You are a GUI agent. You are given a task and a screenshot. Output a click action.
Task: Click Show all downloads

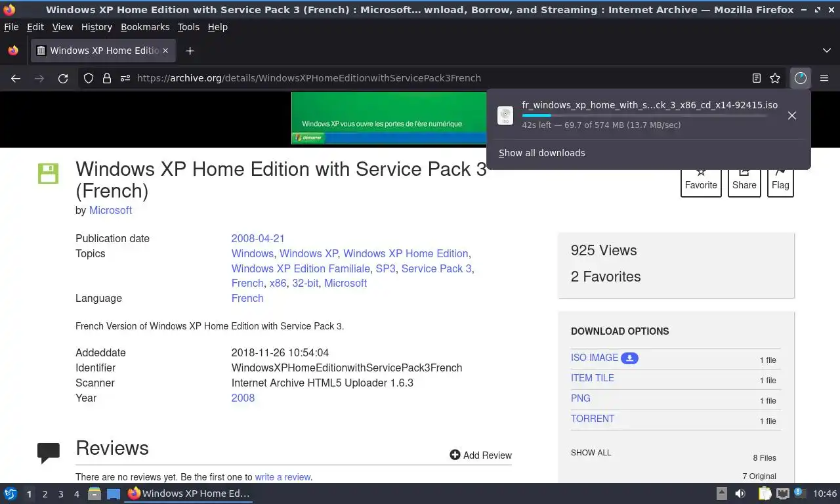pyautogui.click(x=542, y=153)
